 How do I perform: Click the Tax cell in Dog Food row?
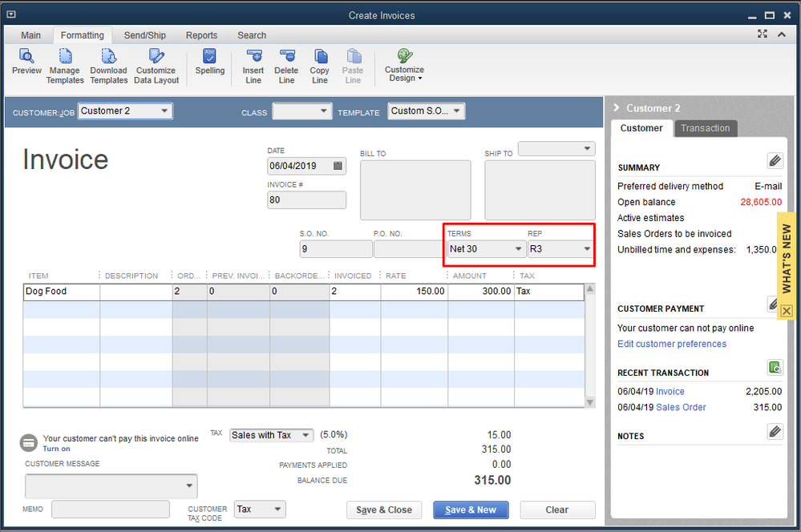(548, 292)
